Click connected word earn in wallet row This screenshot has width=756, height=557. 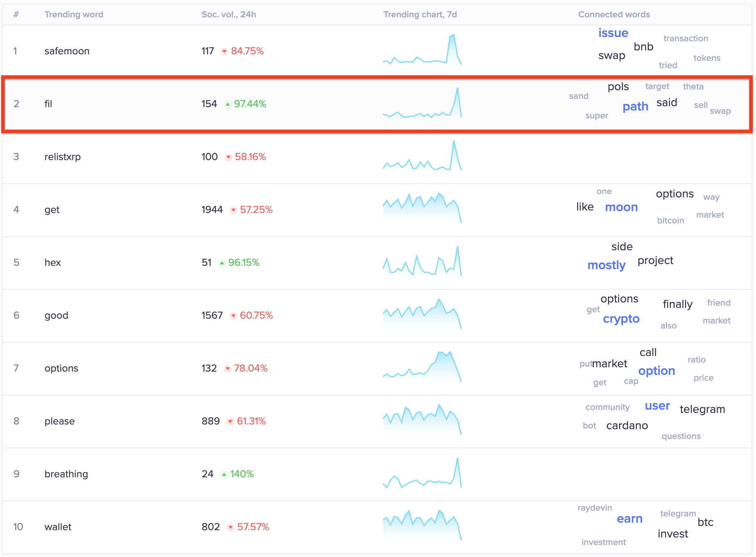point(630,519)
